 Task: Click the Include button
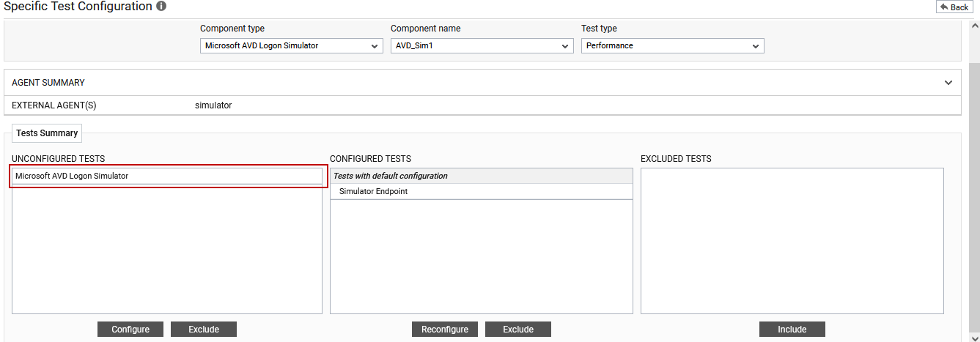(792, 330)
